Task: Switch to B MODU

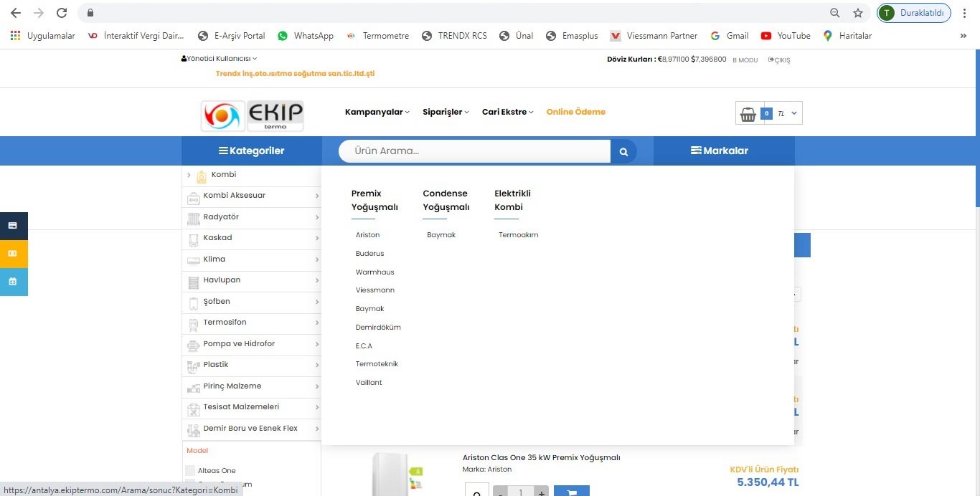Action: (x=745, y=60)
